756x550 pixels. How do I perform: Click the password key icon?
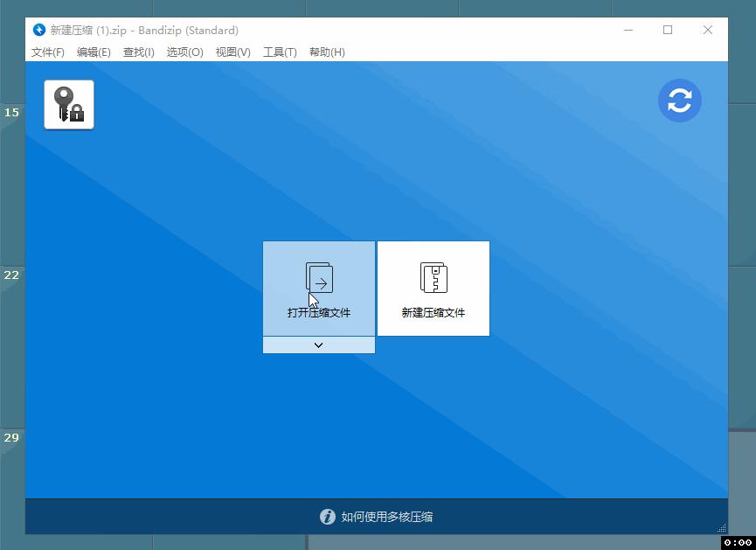click(x=68, y=104)
